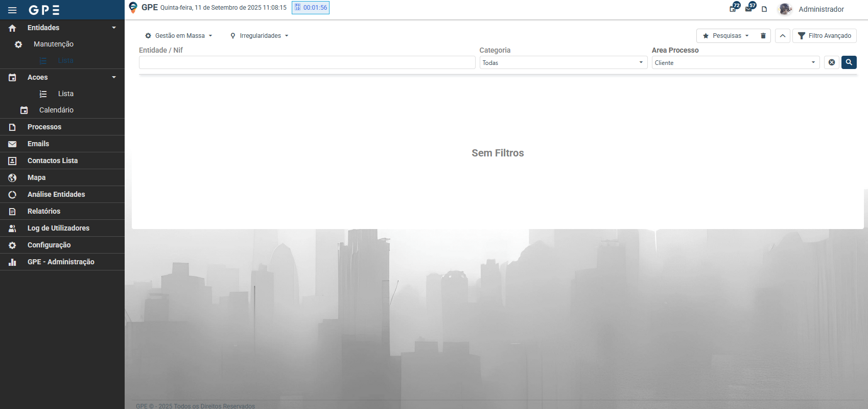Click the Administrador profile avatar
Image resolution: width=868 pixels, height=409 pixels.
pyautogui.click(x=785, y=9)
